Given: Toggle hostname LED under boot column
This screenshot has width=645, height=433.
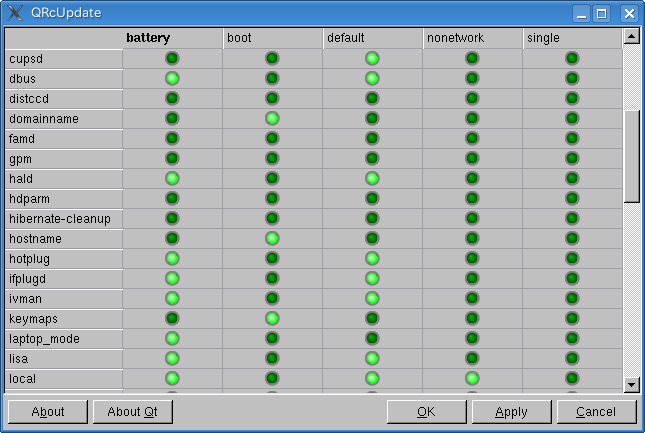Looking at the screenshot, I should pos(272,239).
